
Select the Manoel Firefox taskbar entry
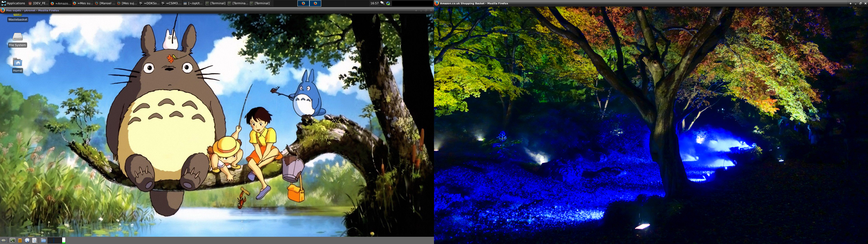click(x=105, y=3)
